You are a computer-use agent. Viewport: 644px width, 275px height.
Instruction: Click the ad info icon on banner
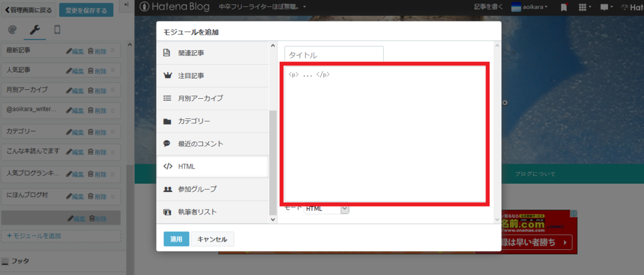574,213
